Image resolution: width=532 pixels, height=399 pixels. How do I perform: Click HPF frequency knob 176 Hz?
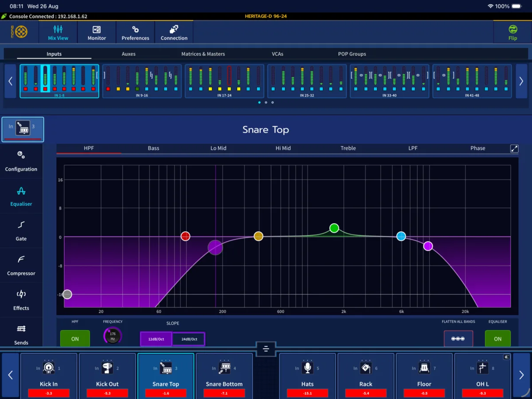(113, 336)
